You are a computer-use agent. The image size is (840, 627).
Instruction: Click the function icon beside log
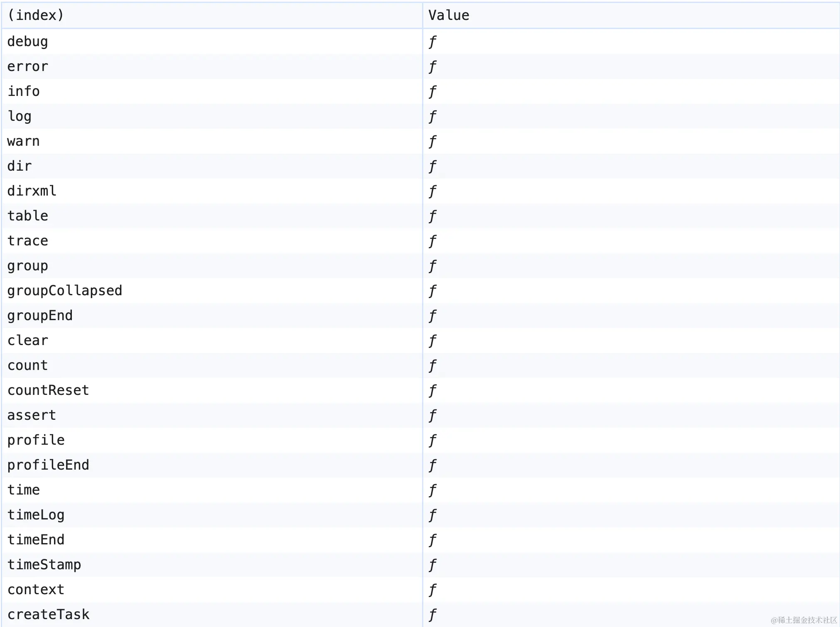click(x=432, y=116)
